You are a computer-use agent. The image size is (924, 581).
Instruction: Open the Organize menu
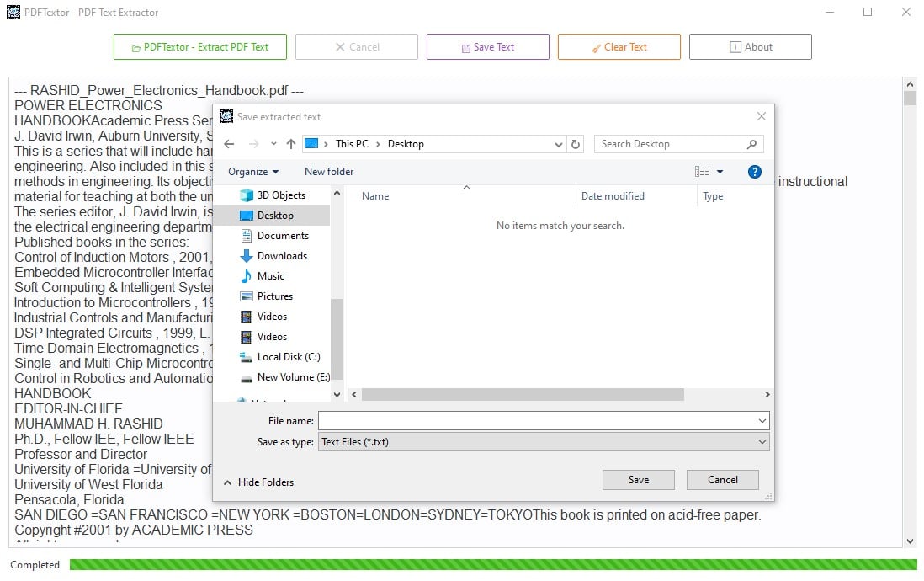pos(253,172)
